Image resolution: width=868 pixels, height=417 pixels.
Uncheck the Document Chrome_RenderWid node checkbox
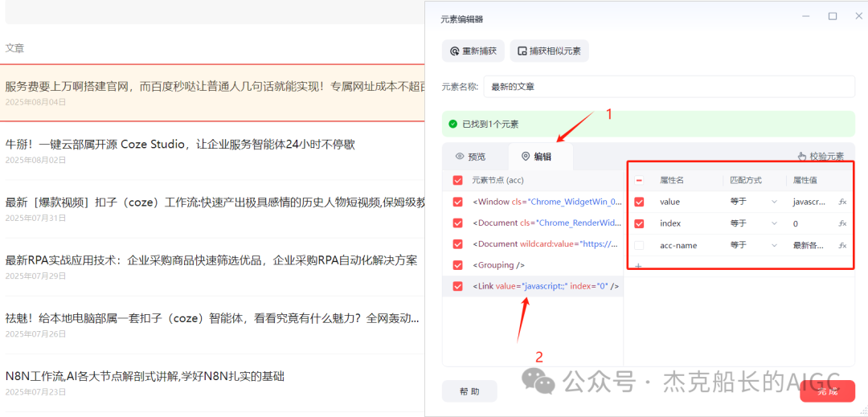457,223
